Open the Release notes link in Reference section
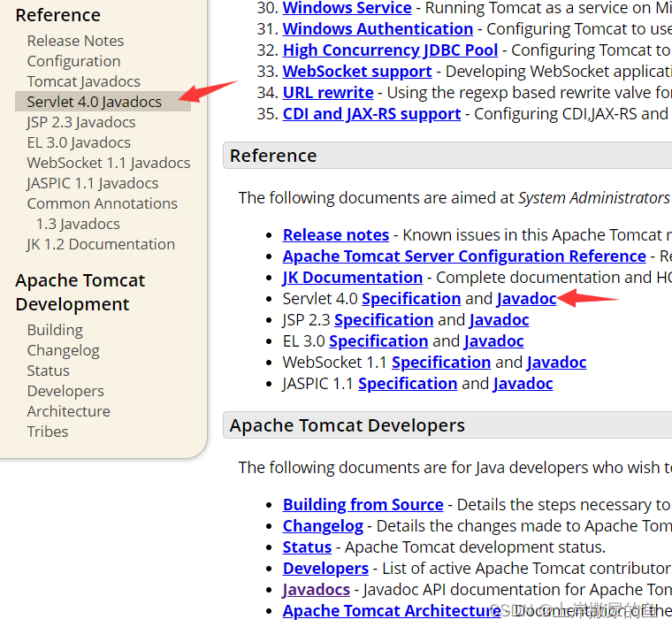This screenshot has height=627, width=672. pyautogui.click(x=336, y=235)
